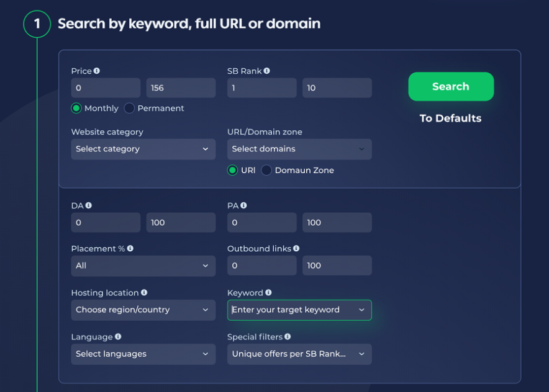Screen dimensions: 549x392
Task: Expand the Select domains dropdown
Action: 299,149
